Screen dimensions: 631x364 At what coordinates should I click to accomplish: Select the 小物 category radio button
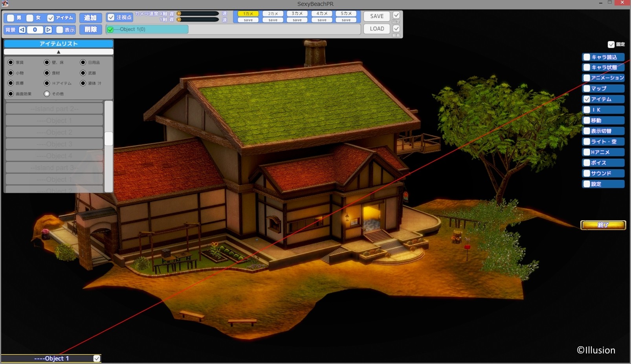pyautogui.click(x=11, y=73)
